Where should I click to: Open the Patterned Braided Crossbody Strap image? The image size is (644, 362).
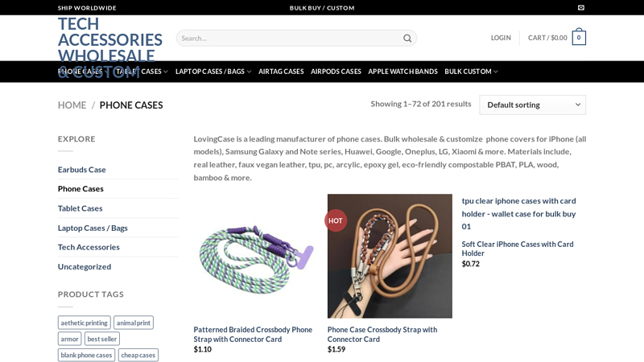point(256,256)
